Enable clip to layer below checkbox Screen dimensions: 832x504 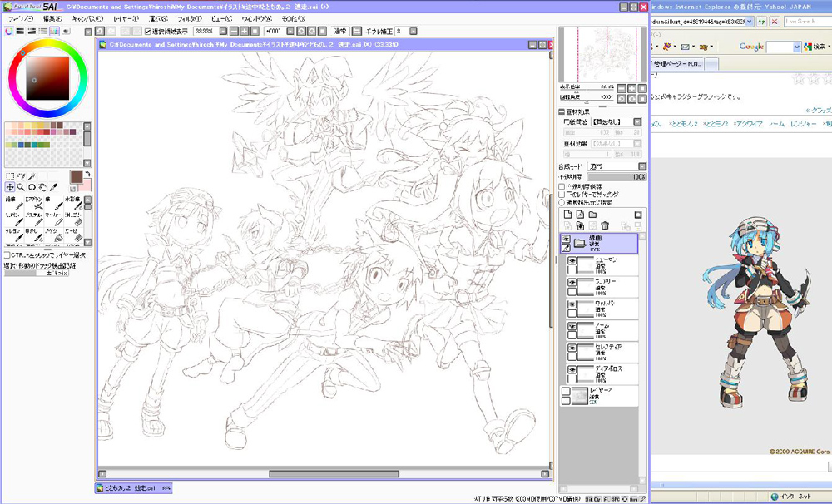tap(562, 195)
